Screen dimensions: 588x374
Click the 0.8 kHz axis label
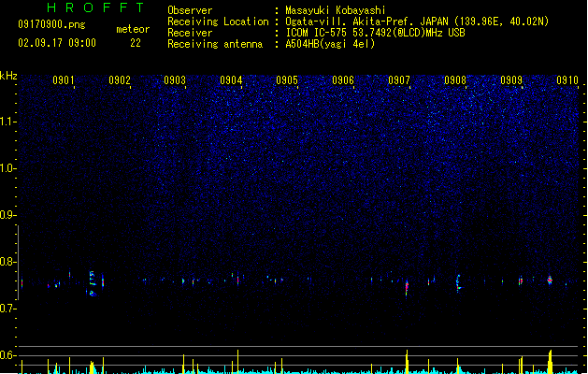point(7,262)
